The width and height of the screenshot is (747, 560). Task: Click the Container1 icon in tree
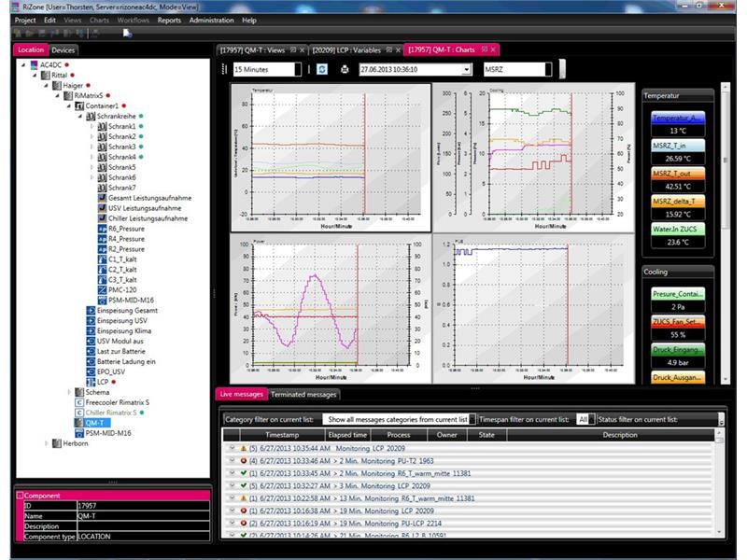79,105
